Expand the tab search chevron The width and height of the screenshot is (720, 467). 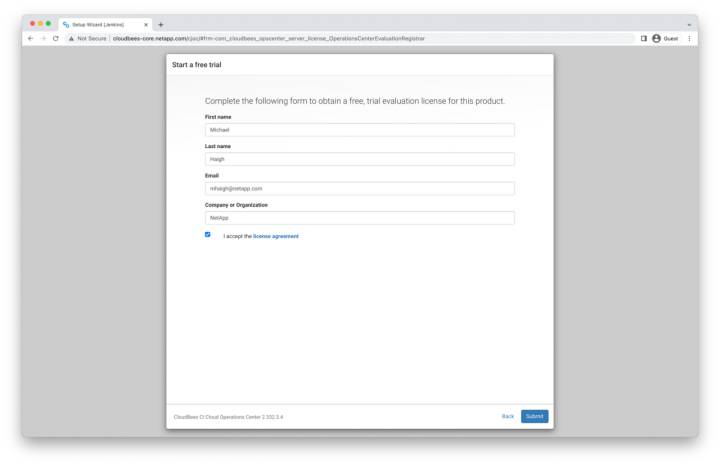coord(689,24)
